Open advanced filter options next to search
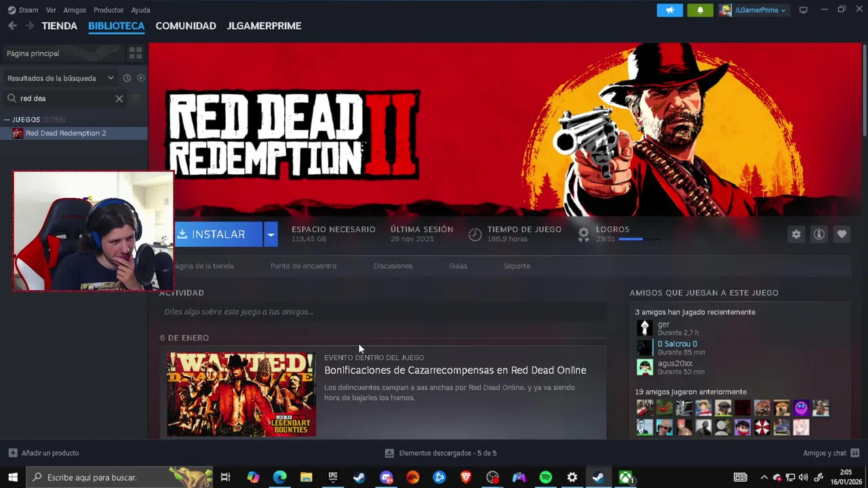This screenshot has height=488, width=868. point(136,98)
